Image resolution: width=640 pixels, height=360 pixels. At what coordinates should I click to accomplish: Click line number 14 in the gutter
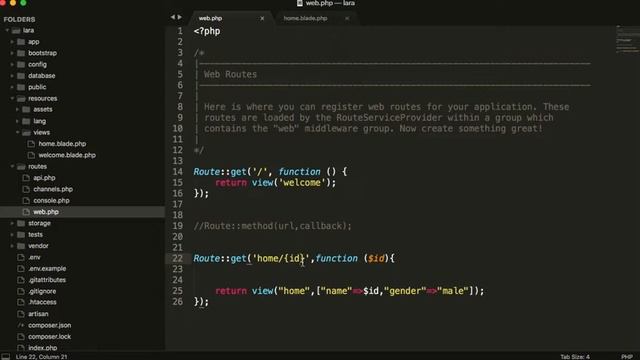[x=178, y=172]
